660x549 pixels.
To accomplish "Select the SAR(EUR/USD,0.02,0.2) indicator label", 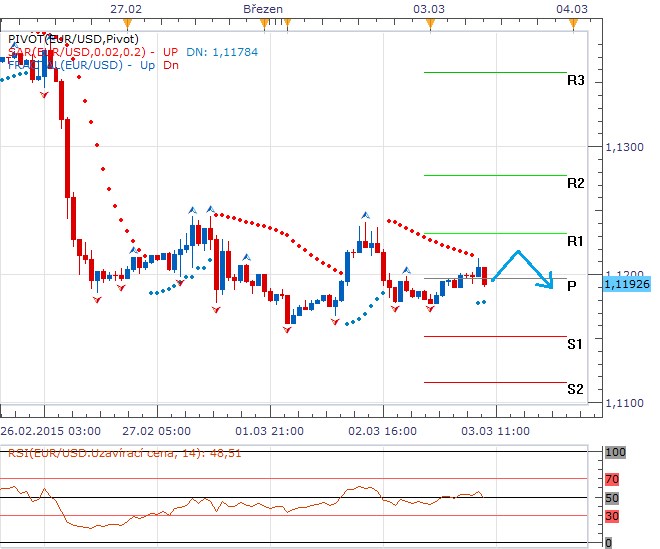I will [x=90, y=51].
